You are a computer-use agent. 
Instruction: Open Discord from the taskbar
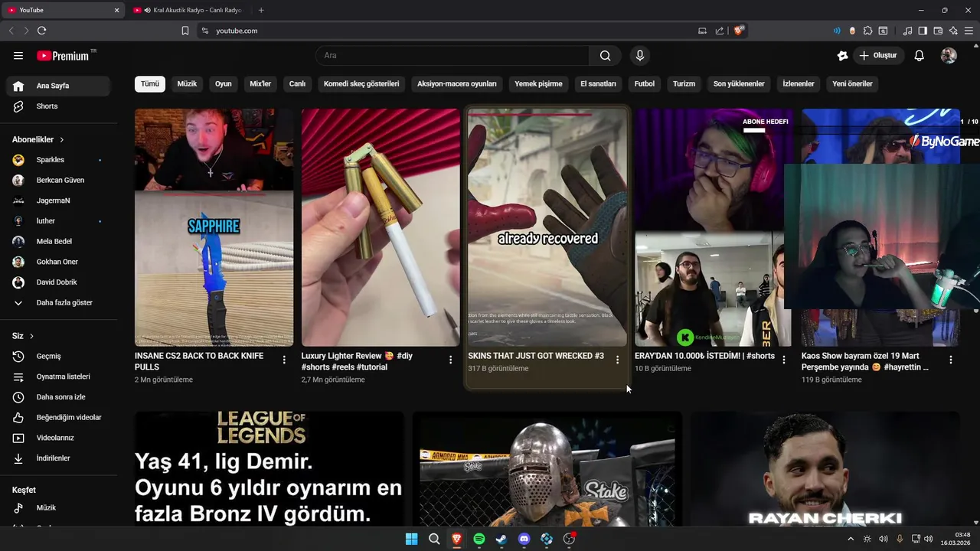[524, 539]
